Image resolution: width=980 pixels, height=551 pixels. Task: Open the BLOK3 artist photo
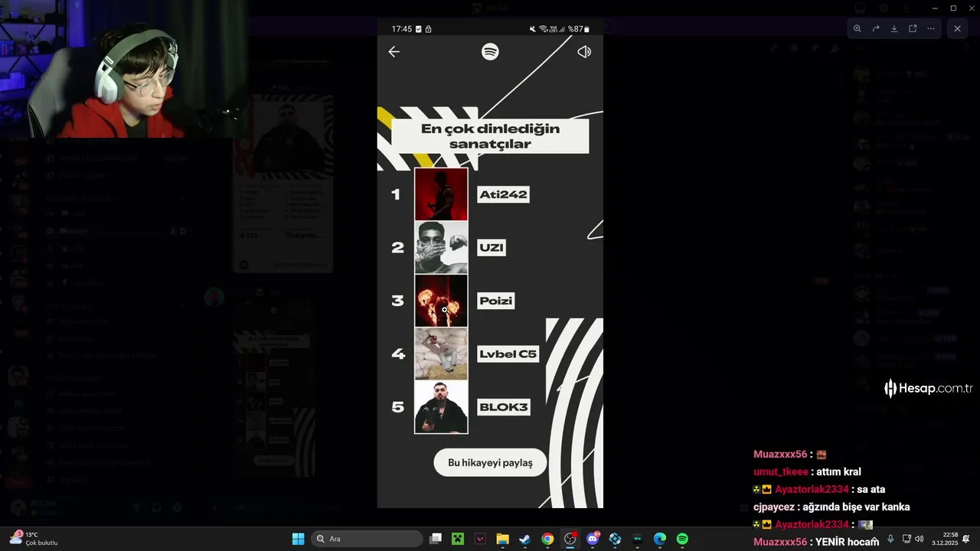point(441,407)
